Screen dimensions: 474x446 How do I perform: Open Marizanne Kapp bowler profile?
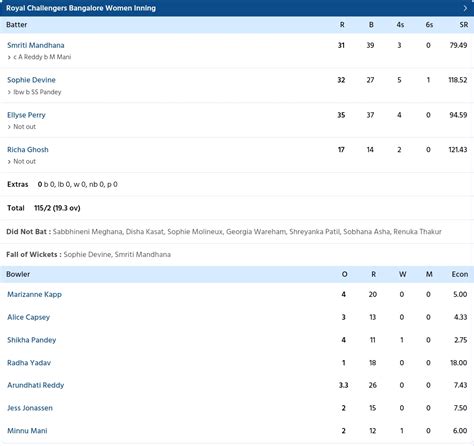pos(34,295)
